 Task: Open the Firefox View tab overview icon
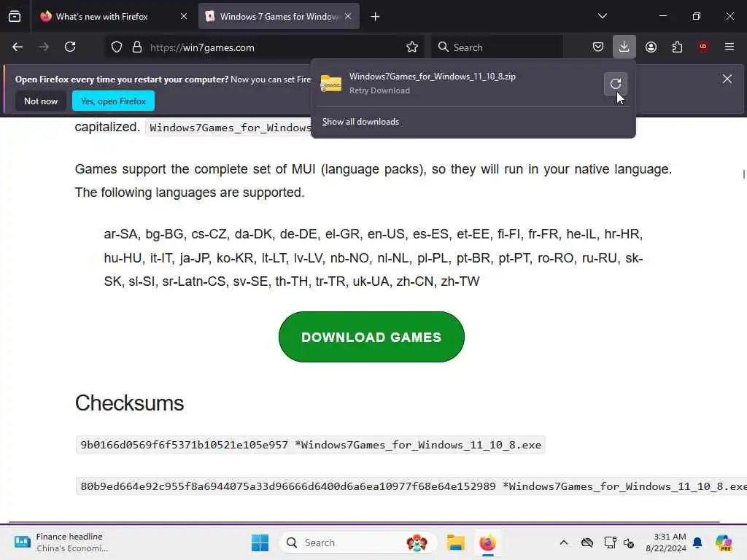coord(15,16)
